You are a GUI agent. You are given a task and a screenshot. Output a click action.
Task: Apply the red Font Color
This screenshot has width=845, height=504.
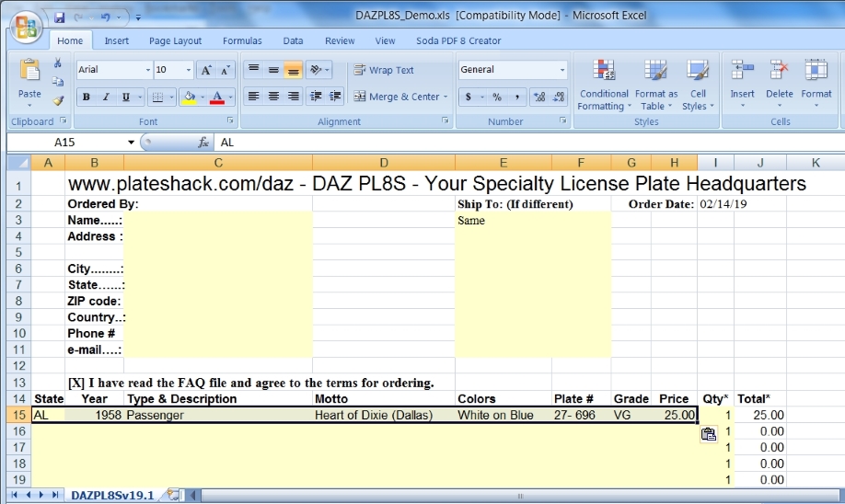click(217, 97)
